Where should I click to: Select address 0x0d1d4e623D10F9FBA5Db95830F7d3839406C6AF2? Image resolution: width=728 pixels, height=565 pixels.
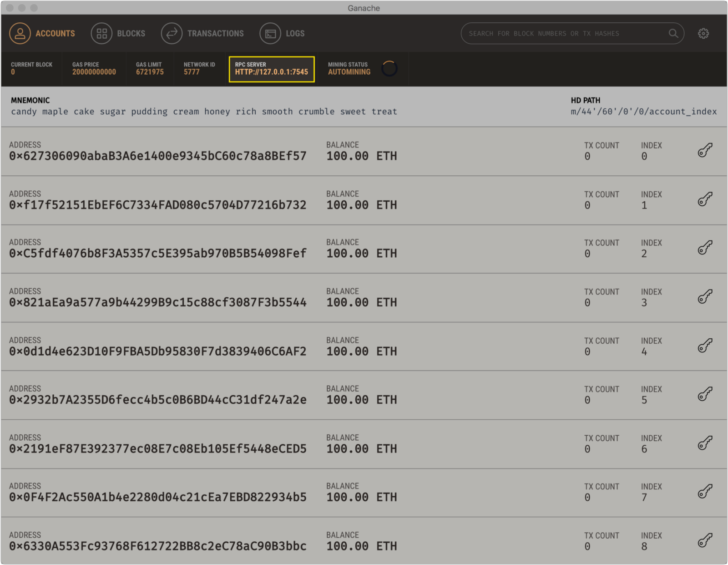pyautogui.click(x=158, y=351)
